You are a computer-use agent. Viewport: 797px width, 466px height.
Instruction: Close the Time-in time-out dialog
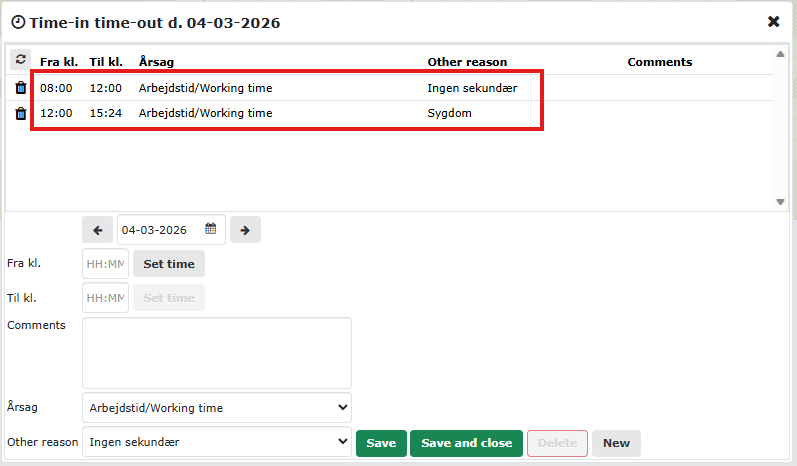(773, 21)
